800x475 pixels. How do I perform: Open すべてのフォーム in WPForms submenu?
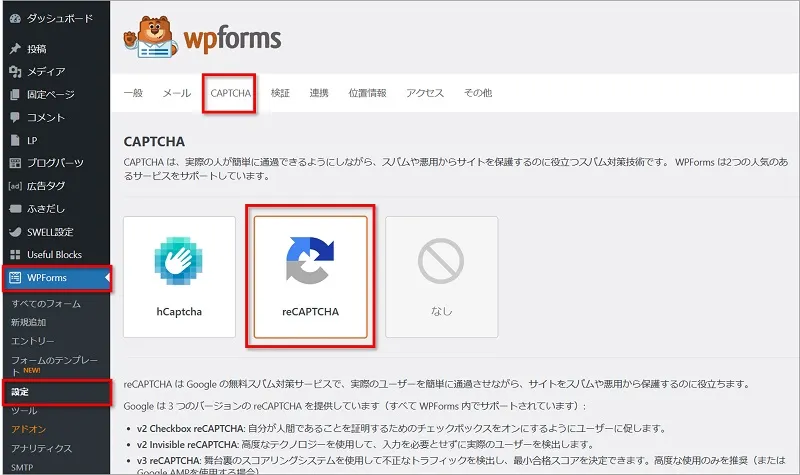45,303
